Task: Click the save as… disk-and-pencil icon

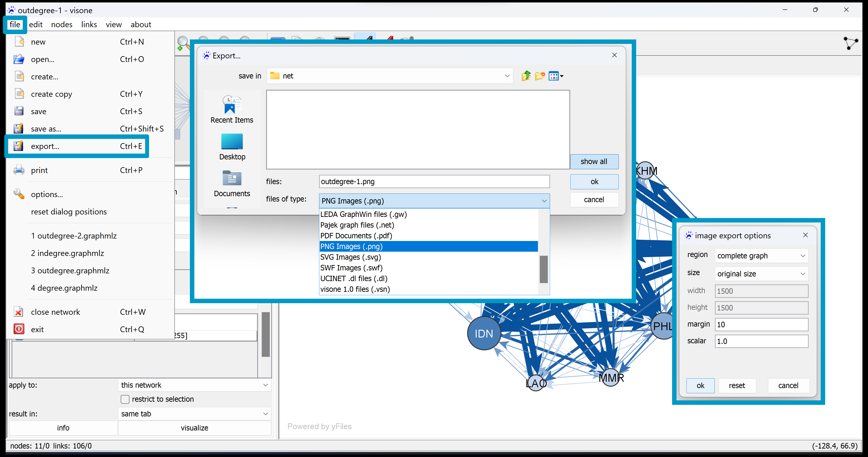Action: point(19,129)
